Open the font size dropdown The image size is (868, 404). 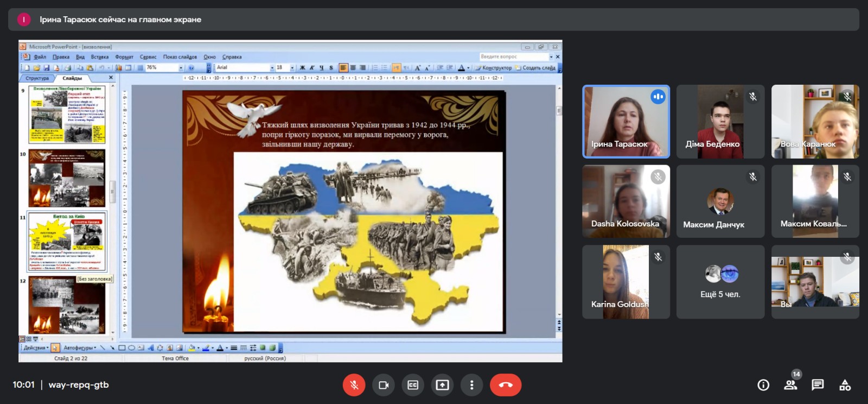click(292, 68)
